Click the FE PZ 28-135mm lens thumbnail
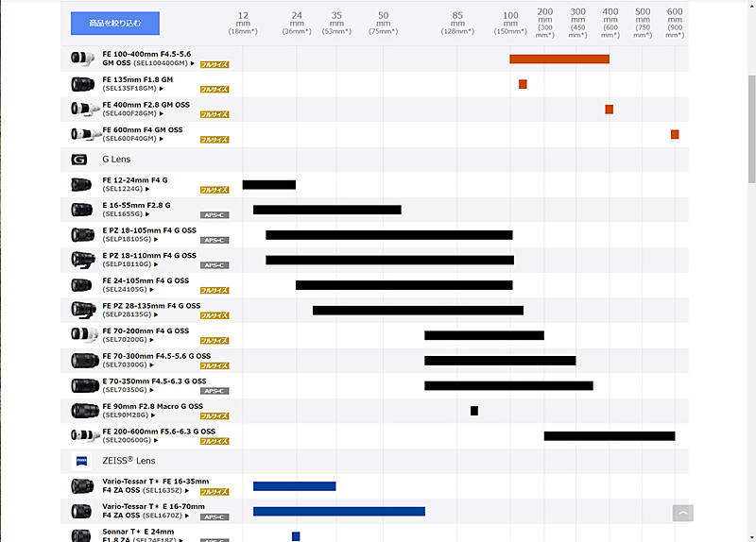 [x=83, y=310]
